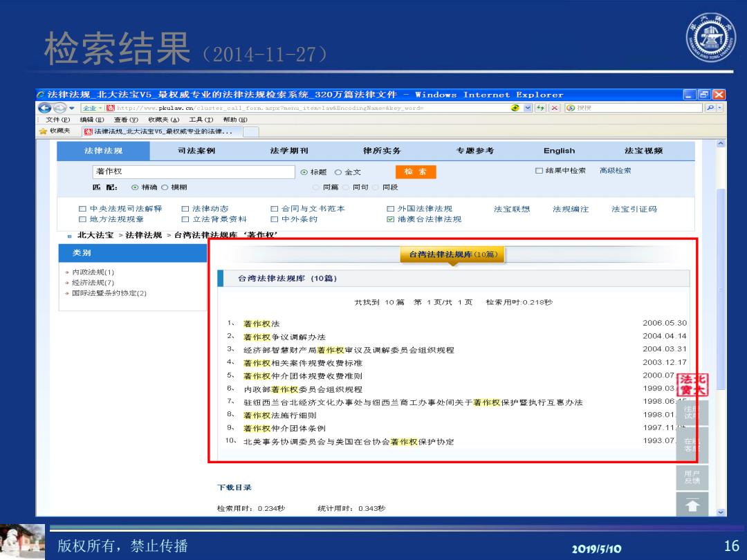Image resolution: width=747 pixels, height=560 pixels.
Task: Open the 法宝引证码 link
Action: tap(634, 209)
